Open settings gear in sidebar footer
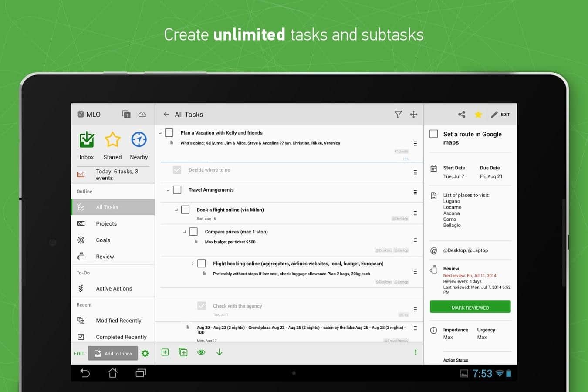This screenshot has height=392, width=588. pos(145,354)
